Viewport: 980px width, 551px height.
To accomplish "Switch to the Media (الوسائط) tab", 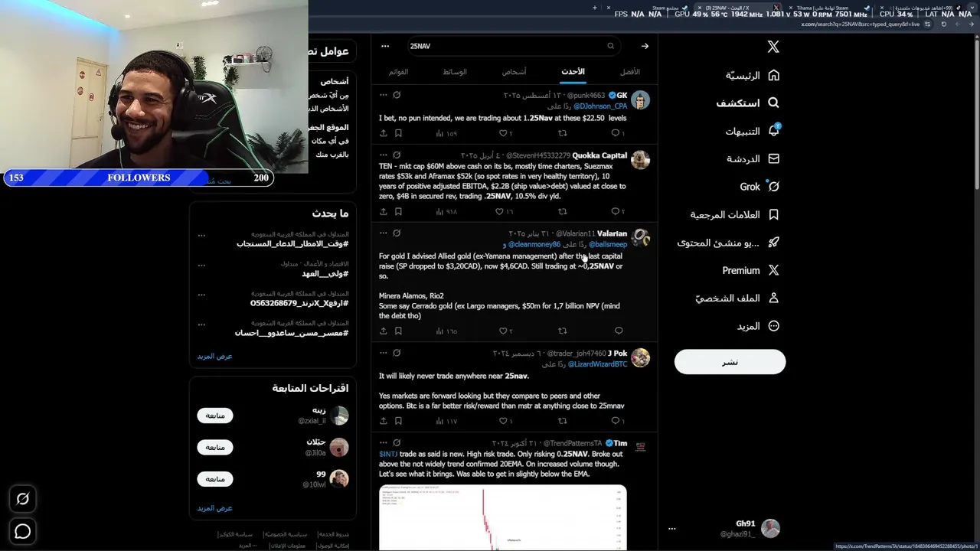I will (x=455, y=72).
